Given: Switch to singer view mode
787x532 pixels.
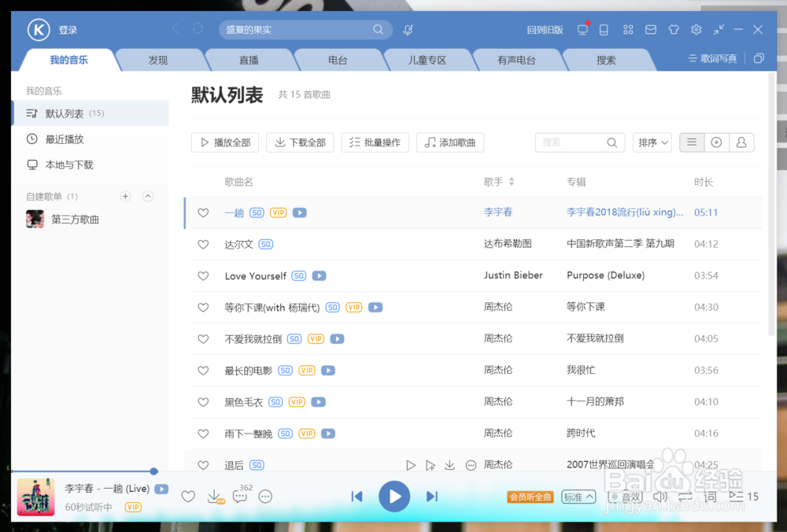Looking at the screenshot, I should [x=741, y=142].
